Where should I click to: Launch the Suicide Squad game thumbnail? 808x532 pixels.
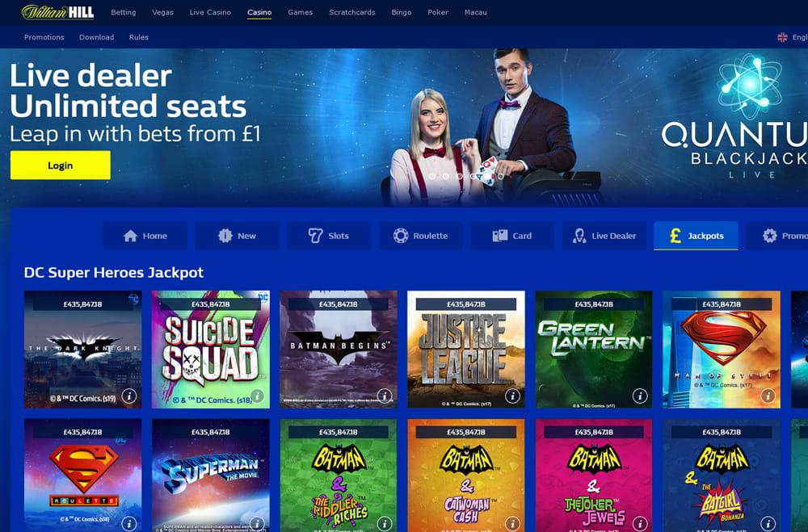coord(210,350)
